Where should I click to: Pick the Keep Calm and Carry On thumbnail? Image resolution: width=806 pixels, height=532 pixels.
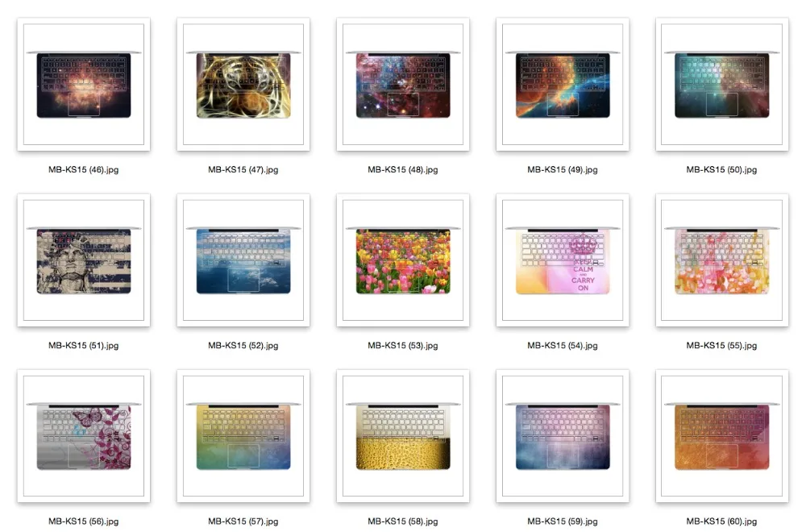click(x=563, y=260)
